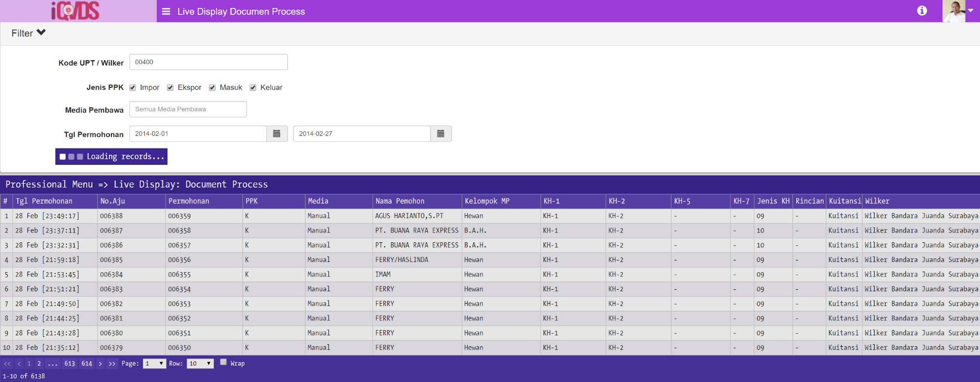Viewport: 980px width, 382px height.
Task: Sort by Nama Pemohon column header
Action: [400, 201]
